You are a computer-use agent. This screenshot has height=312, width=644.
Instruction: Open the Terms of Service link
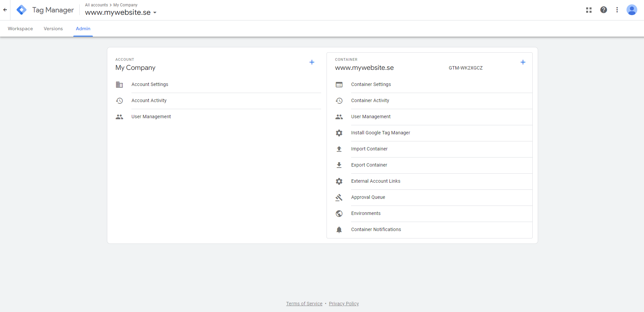click(x=304, y=304)
